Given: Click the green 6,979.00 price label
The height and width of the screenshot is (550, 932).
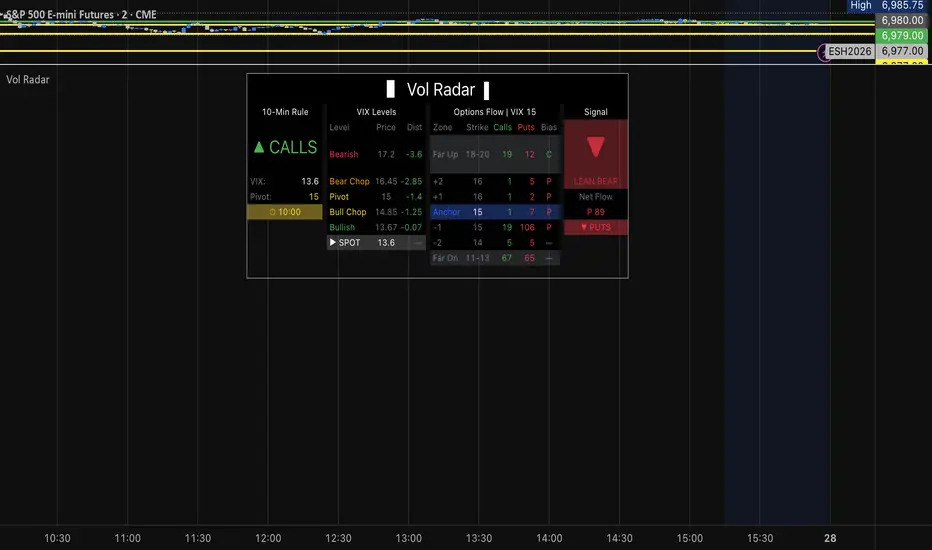Looking at the screenshot, I should tap(902, 36).
